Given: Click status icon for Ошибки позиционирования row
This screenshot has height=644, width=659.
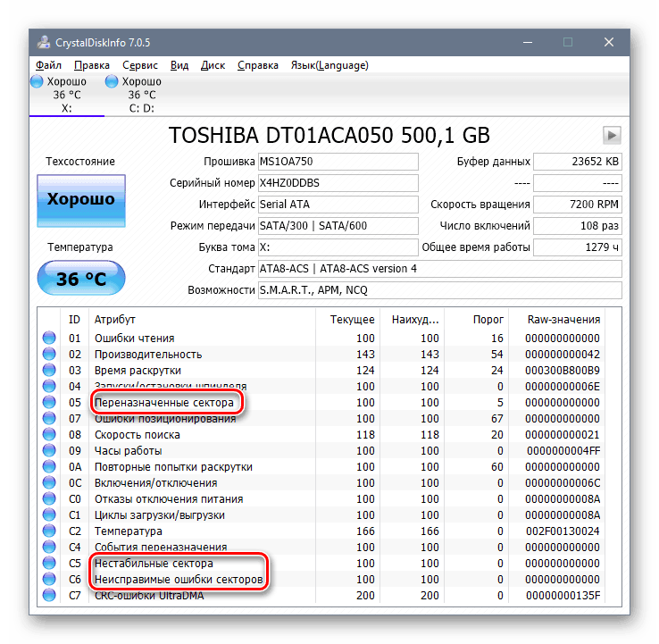Looking at the screenshot, I should [x=49, y=418].
